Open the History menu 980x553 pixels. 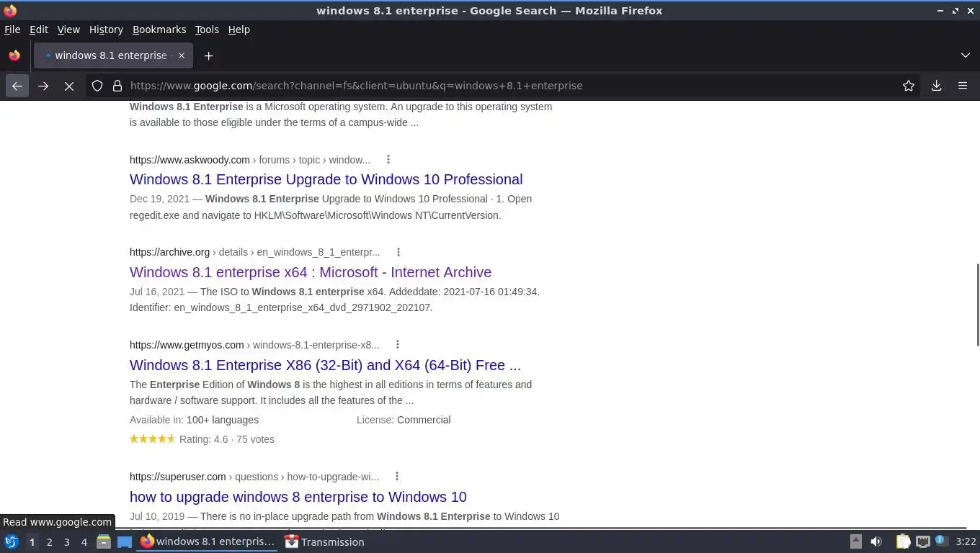click(106, 30)
